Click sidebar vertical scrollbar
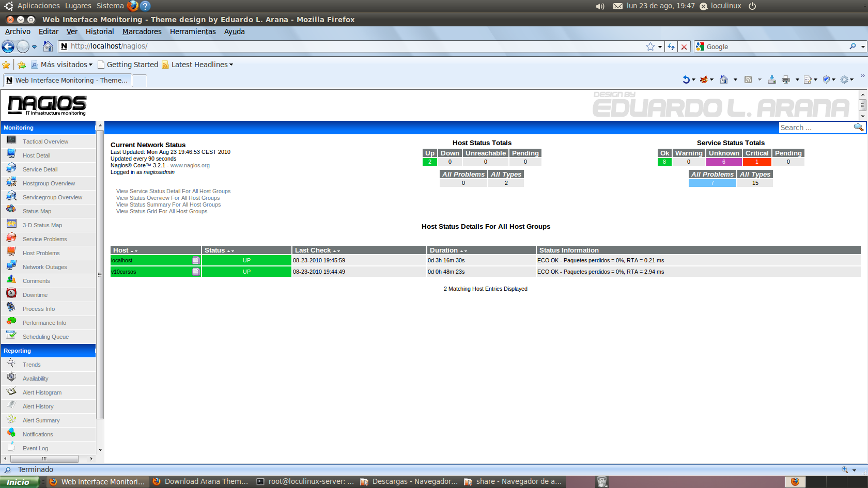 pyautogui.click(x=100, y=275)
